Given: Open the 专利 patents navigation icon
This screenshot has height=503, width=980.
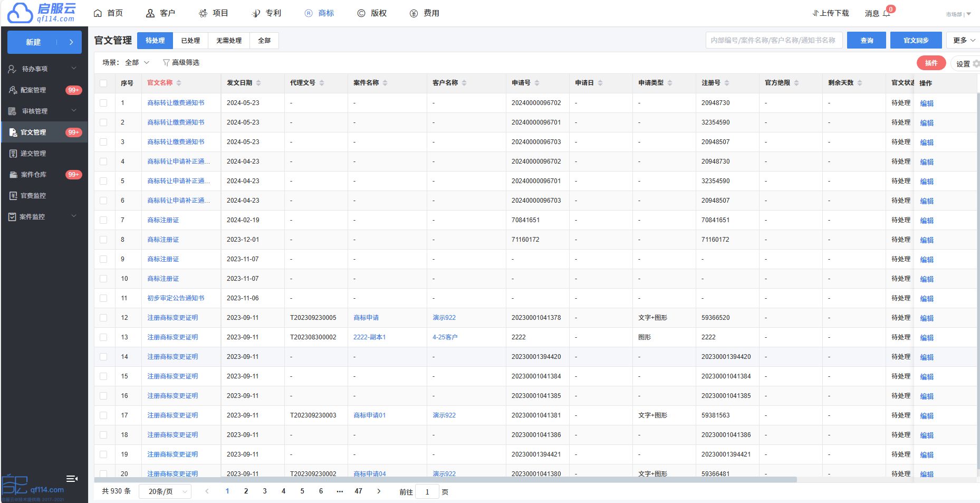Looking at the screenshot, I should tap(256, 13).
